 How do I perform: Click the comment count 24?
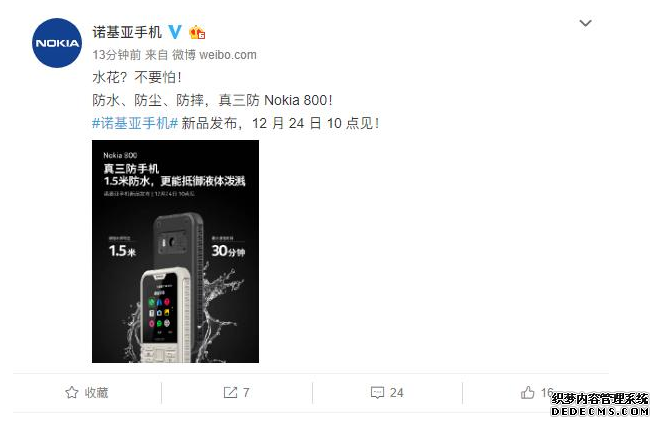pos(397,393)
